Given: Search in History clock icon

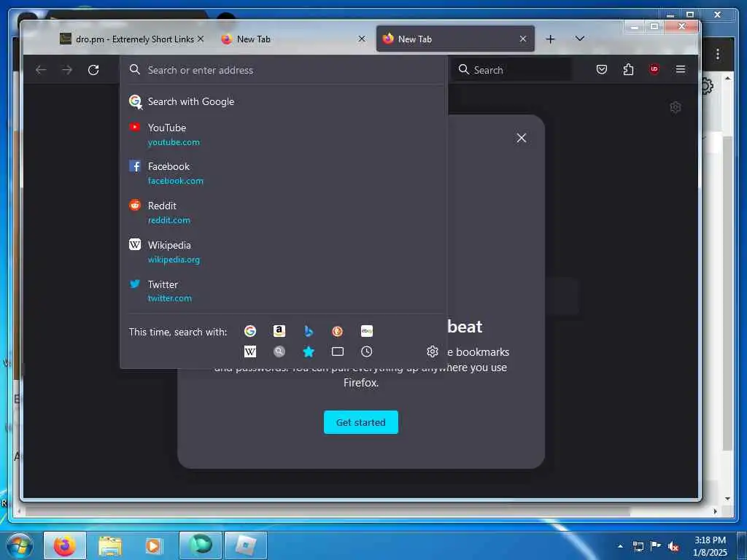Looking at the screenshot, I should click(366, 351).
